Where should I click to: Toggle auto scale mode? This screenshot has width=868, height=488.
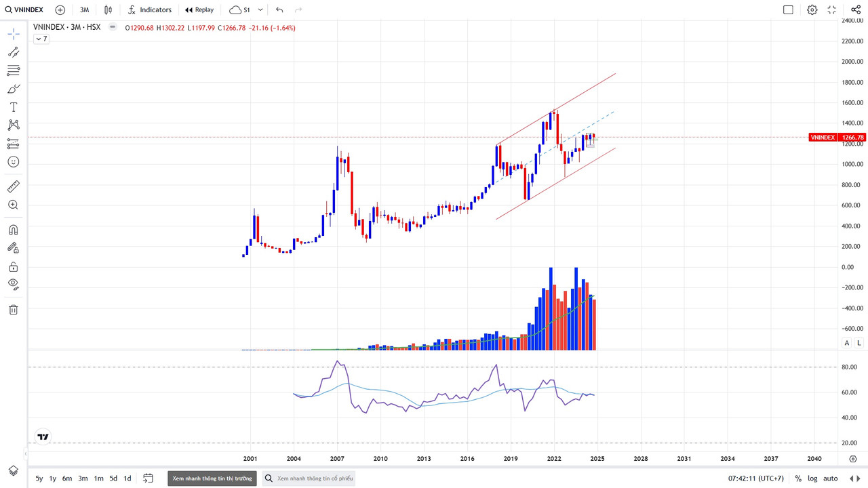click(830, 479)
